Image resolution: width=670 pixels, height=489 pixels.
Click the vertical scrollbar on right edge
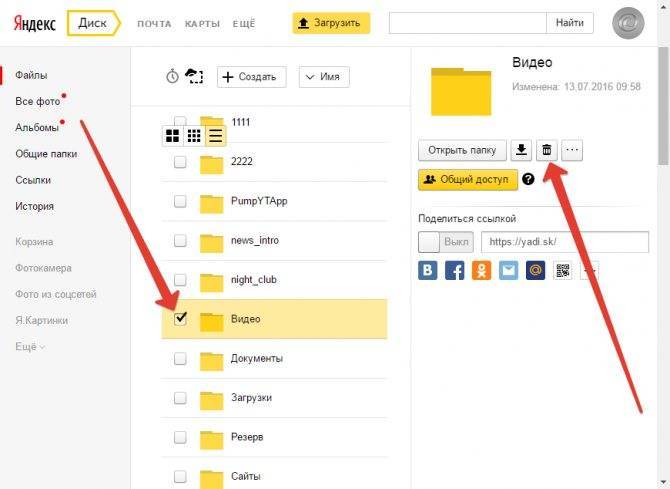tap(663, 106)
